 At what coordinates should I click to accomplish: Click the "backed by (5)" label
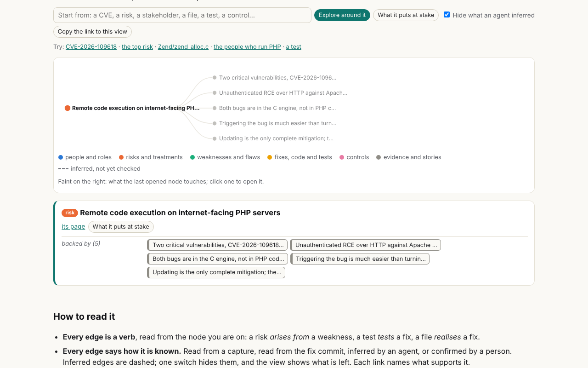tap(81, 244)
